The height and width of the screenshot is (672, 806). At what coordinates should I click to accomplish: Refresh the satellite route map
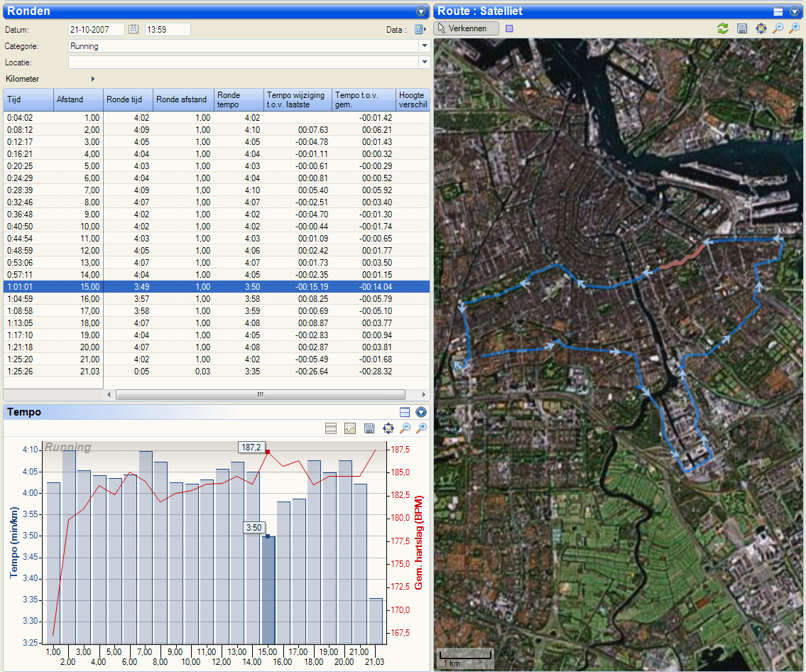pyautogui.click(x=723, y=28)
